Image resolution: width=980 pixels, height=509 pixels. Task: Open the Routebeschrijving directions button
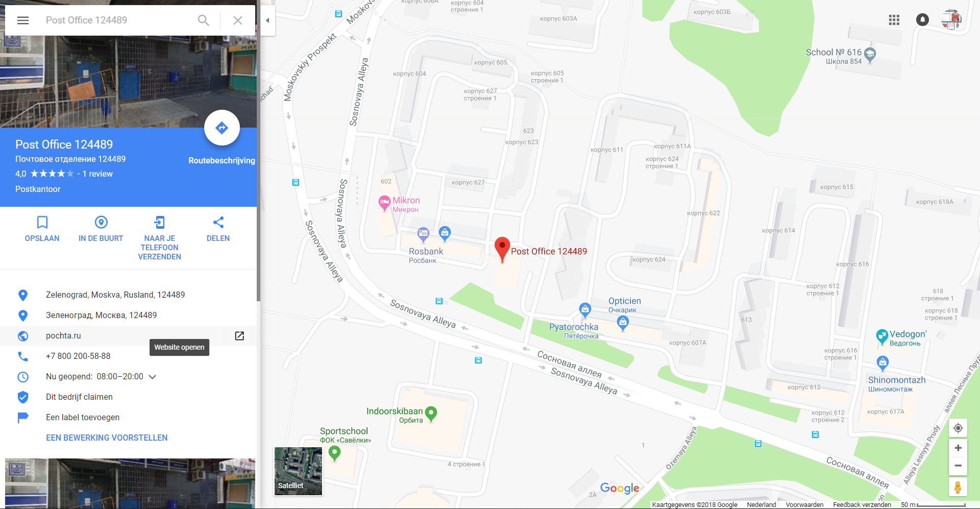pyautogui.click(x=222, y=128)
